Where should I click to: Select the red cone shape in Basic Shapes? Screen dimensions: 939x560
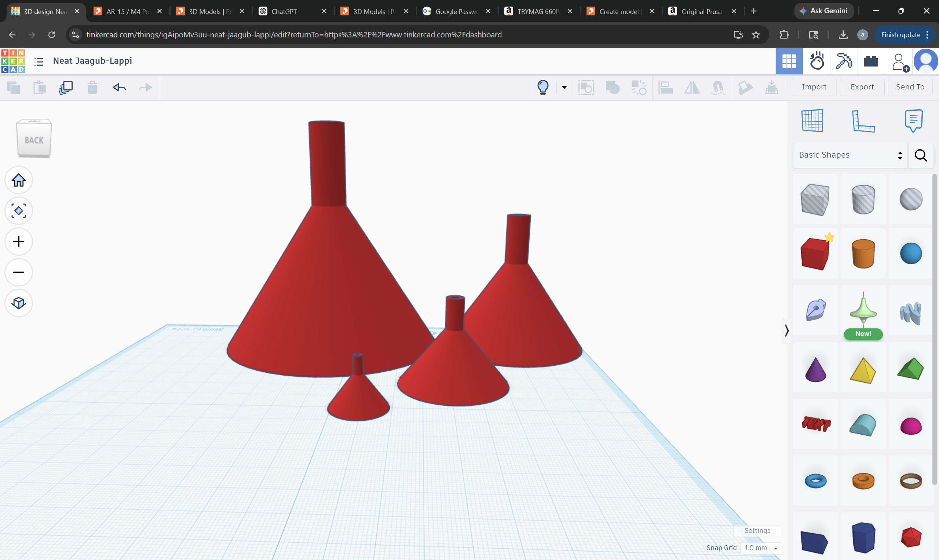point(815,368)
